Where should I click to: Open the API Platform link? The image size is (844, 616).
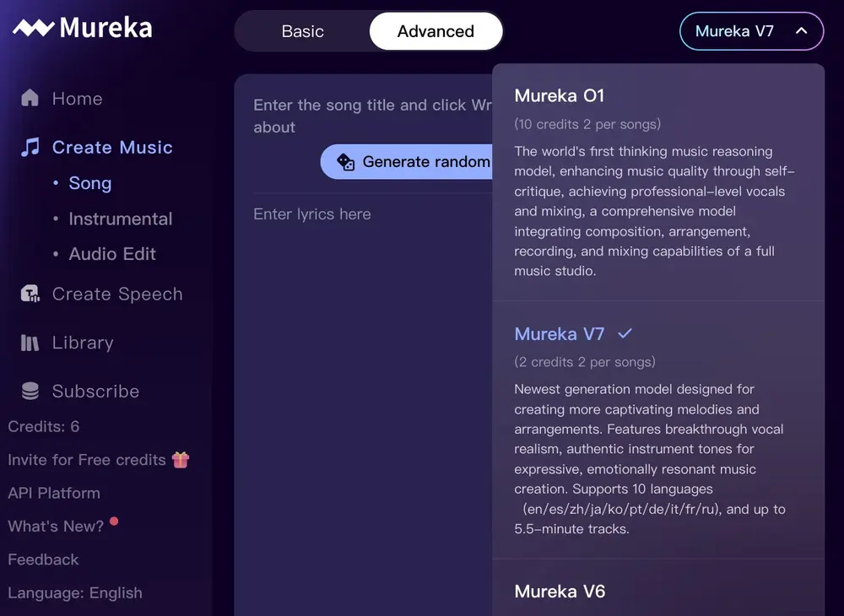pos(53,493)
